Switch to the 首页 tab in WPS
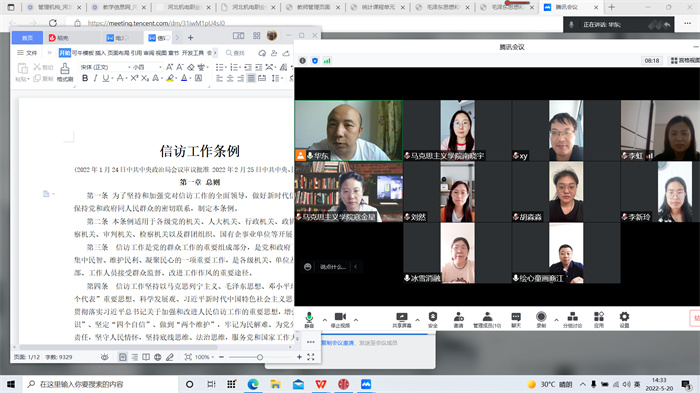 pyautogui.click(x=27, y=38)
